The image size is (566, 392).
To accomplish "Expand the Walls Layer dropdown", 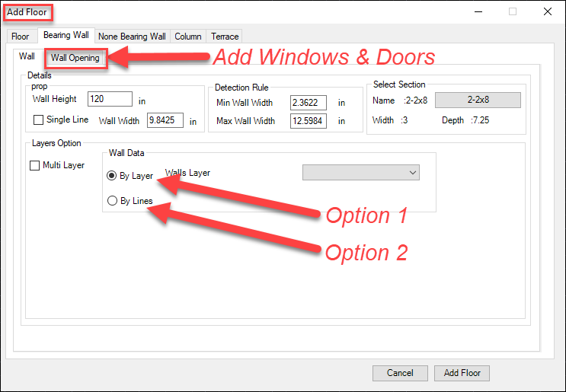I will tap(360, 173).
